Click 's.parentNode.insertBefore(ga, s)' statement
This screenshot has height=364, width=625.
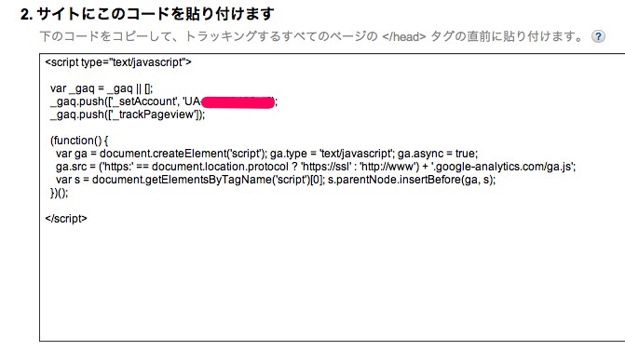point(410,180)
